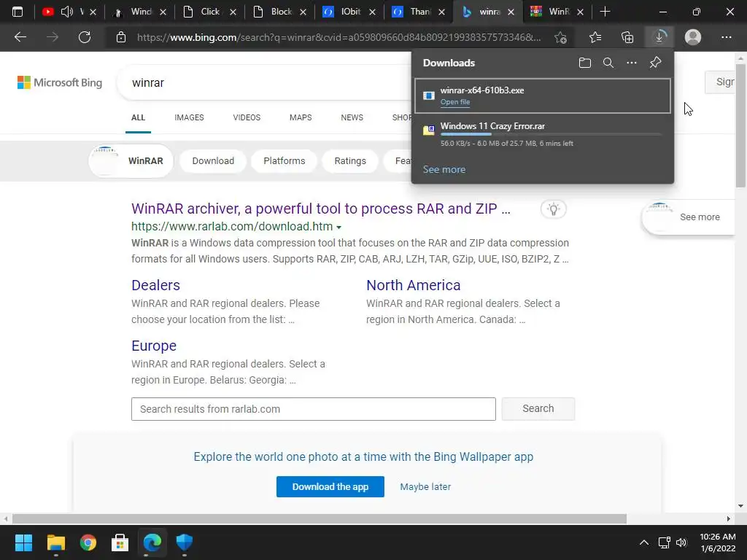Select the ALL search category
The image size is (747, 560).
coord(138,117)
